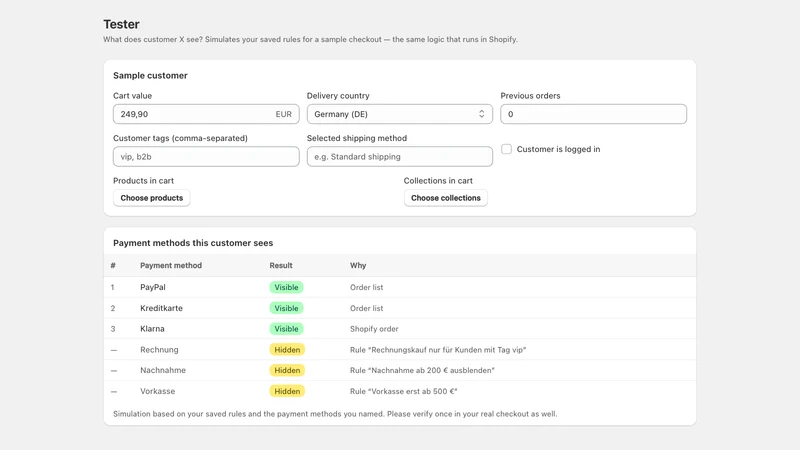Click the Visible badge in Klarna row
This screenshot has height=450, width=800.
[286, 329]
